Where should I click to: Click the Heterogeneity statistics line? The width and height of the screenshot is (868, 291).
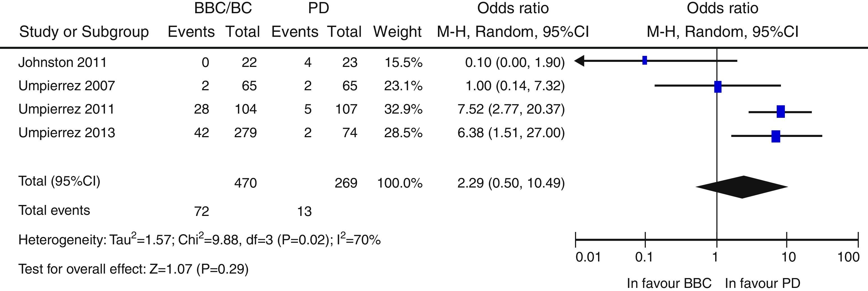[x=199, y=240]
